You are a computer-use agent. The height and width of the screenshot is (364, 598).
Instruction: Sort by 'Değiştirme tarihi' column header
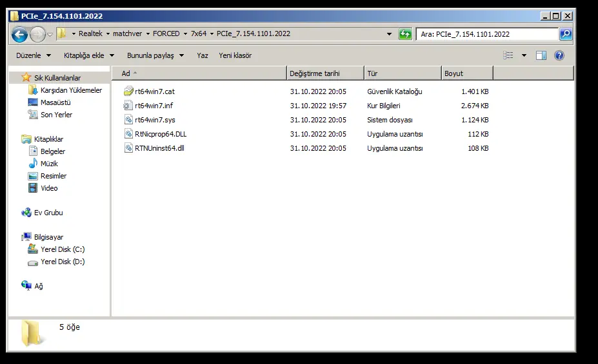[325, 73]
